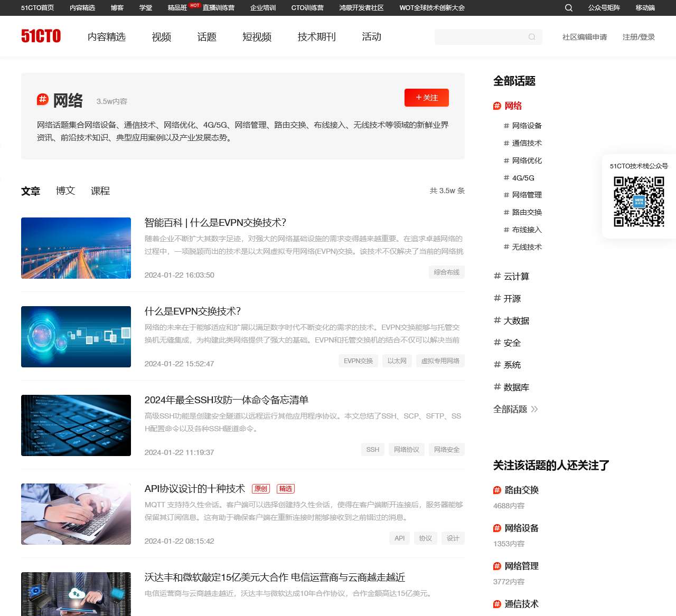The height and width of the screenshot is (616, 676).
Task: Click the search field magnifier icon
Action: pyautogui.click(x=532, y=37)
